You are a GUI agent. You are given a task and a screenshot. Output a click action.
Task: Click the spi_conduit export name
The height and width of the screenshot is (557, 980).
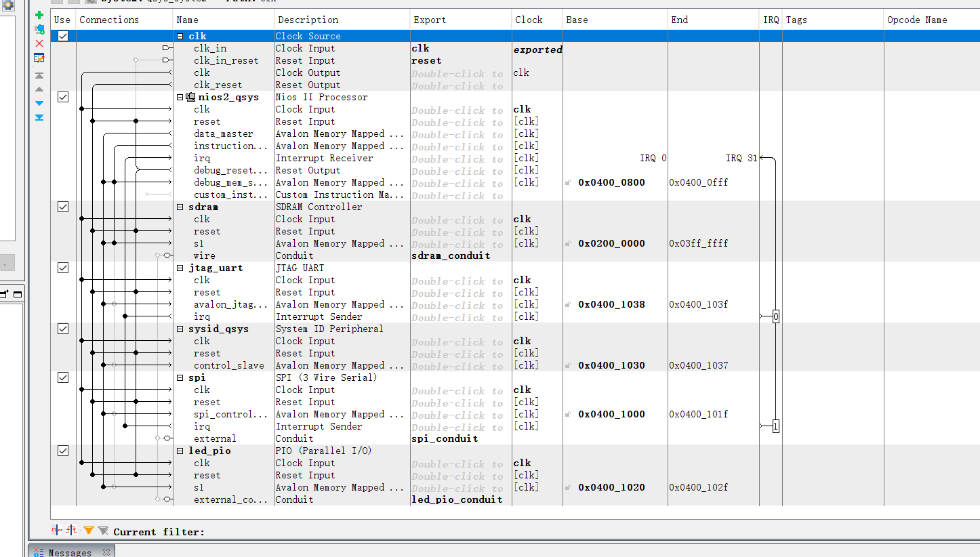[445, 438]
